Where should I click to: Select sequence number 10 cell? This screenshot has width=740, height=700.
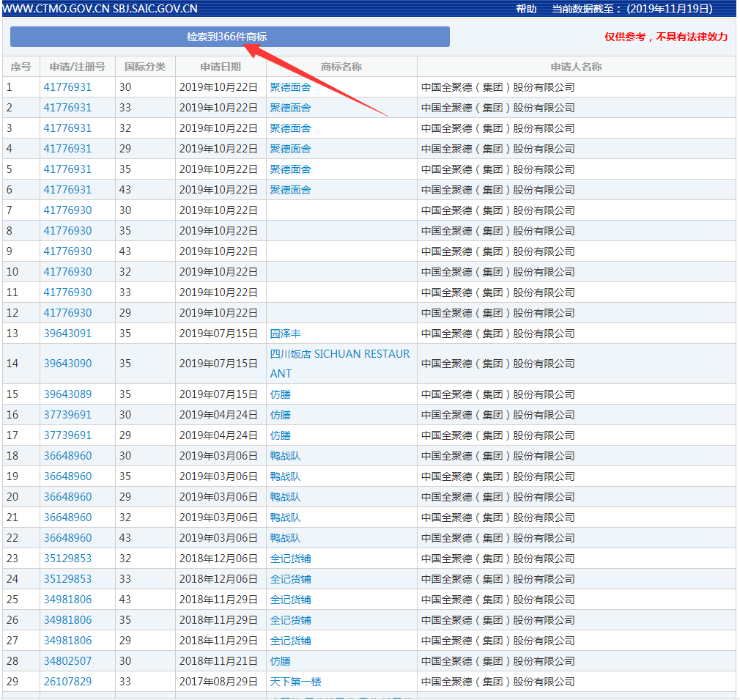pyautogui.click(x=21, y=272)
